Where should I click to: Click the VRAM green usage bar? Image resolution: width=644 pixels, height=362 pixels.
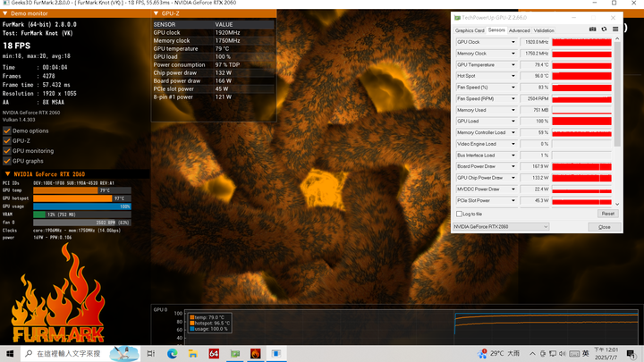point(39,215)
